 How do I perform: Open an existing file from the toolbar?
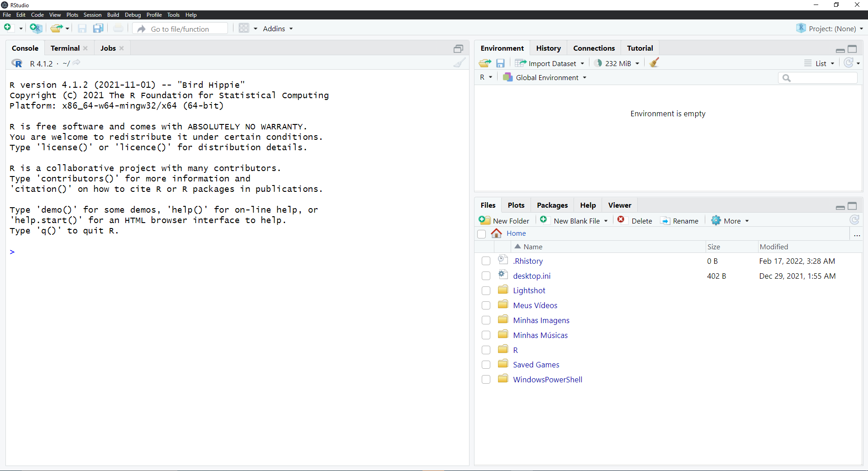(57, 28)
